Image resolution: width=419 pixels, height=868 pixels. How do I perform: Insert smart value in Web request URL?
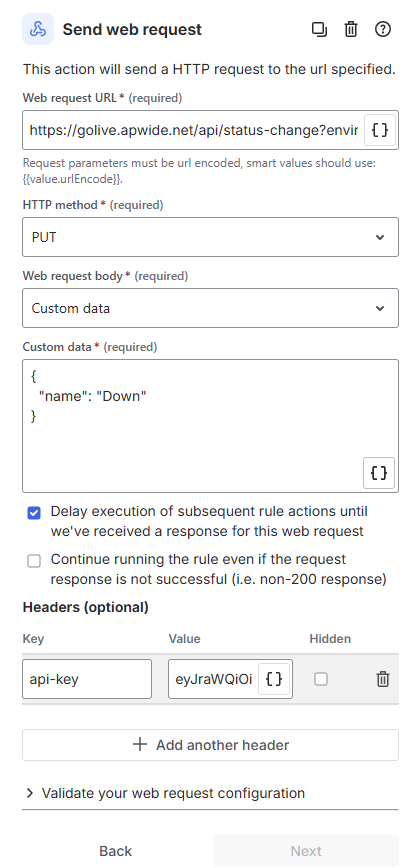tap(380, 130)
